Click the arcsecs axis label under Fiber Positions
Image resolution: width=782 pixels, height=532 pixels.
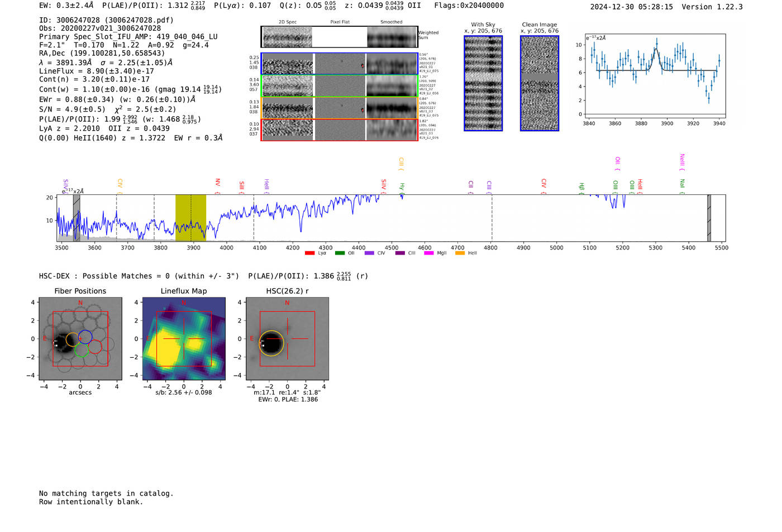[80, 392]
